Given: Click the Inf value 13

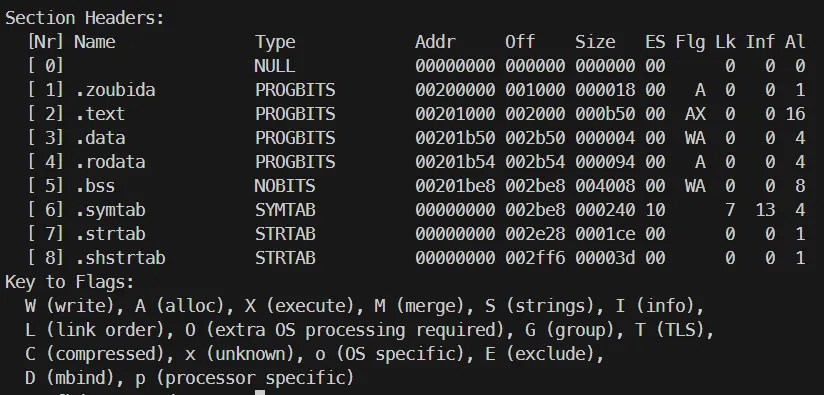Looking at the screenshot, I should [765, 210].
